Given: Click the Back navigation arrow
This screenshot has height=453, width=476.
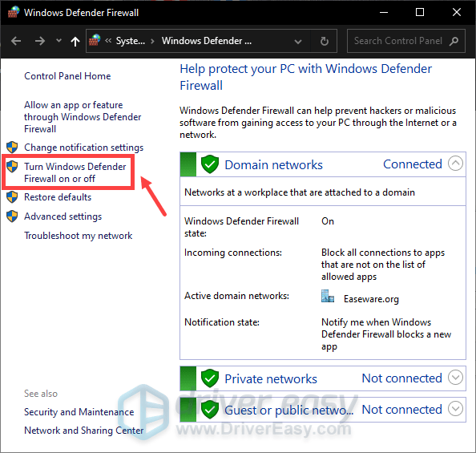Looking at the screenshot, I should tap(16, 41).
